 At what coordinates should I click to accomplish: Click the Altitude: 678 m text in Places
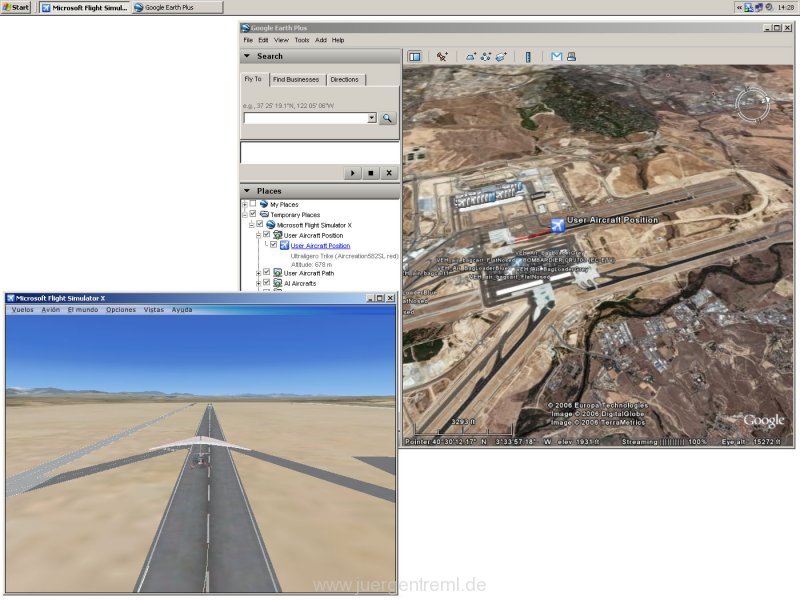tap(311, 264)
